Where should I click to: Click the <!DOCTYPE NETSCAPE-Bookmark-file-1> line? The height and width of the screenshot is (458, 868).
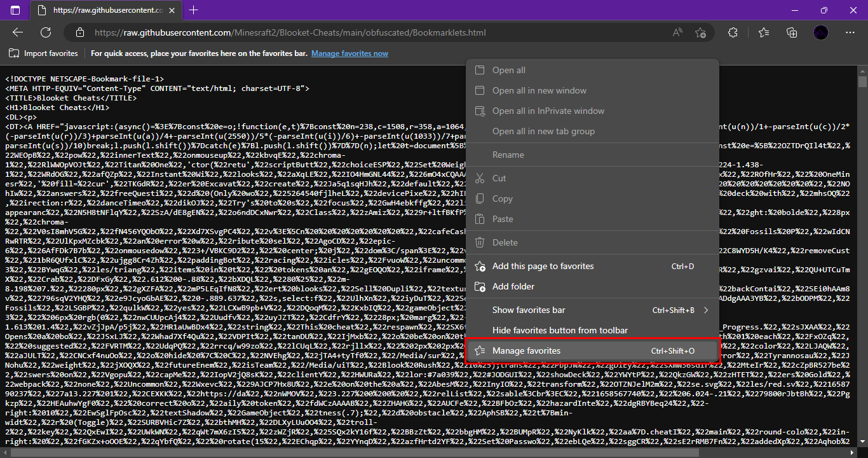click(x=85, y=79)
